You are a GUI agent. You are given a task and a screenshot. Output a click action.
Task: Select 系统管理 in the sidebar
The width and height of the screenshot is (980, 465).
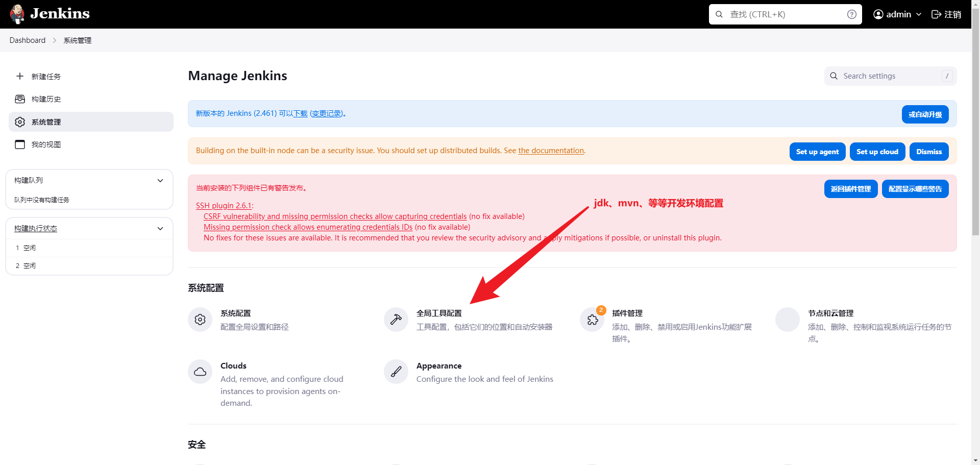click(x=91, y=121)
